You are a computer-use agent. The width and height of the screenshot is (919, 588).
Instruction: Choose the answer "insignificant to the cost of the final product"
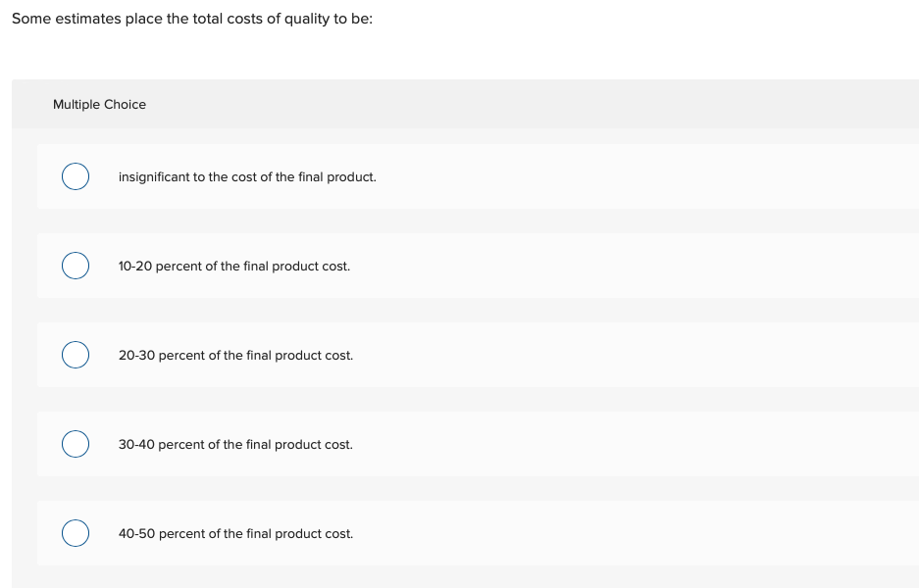click(x=247, y=177)
